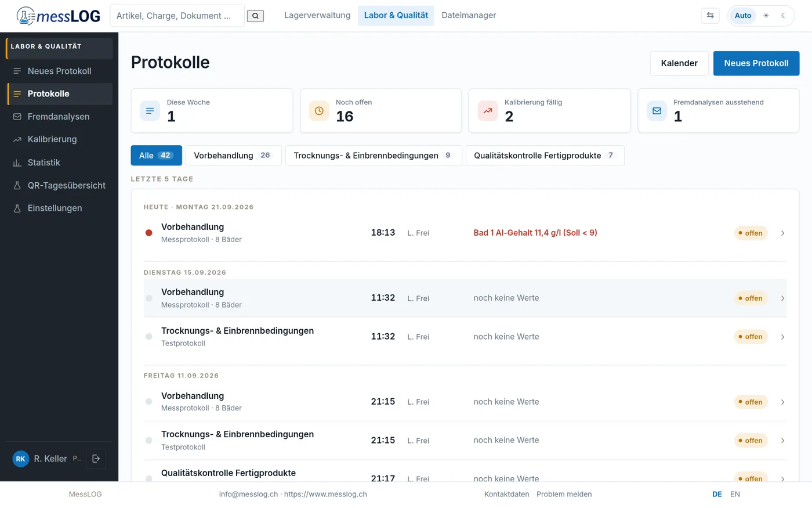812x508 pixels.
Task: Open 15.09 Vorbehandlung 11:32 entry chevron
Action: (x=782, y=298)
